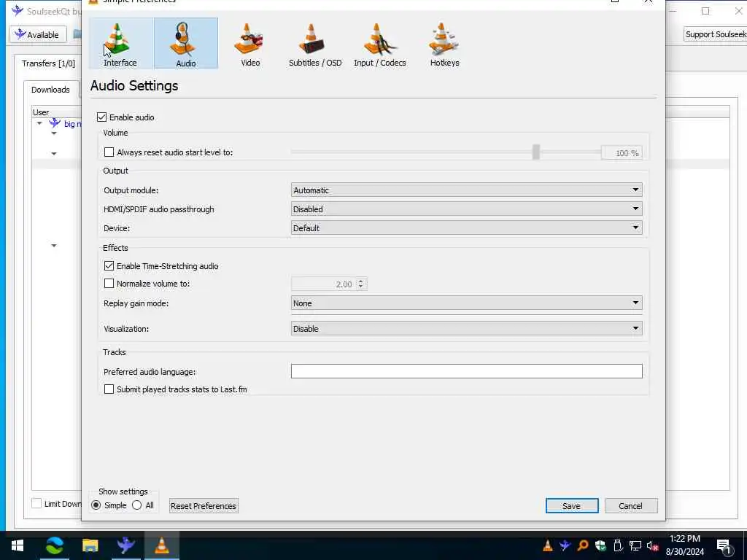
Task: Open the Replay gain mode dropdown
Action: tap(466, 303)
